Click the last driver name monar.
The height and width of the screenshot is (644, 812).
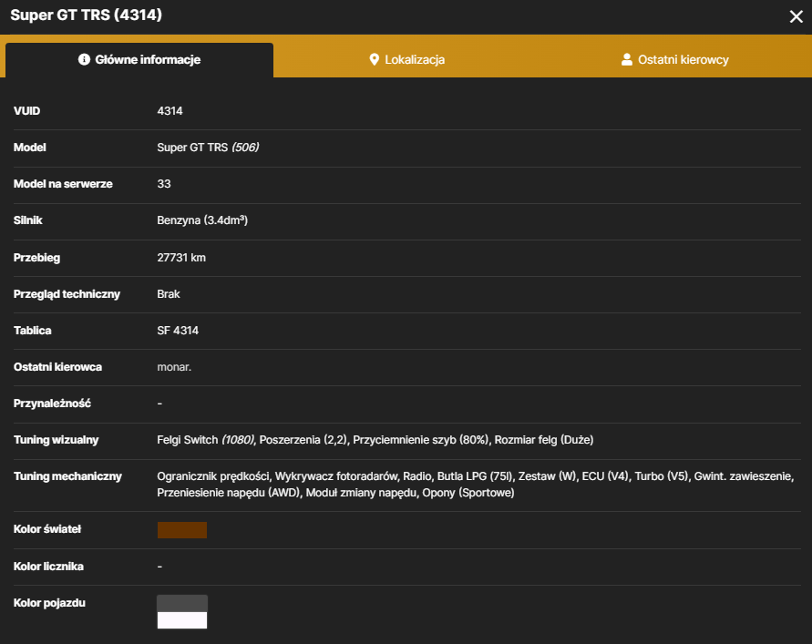(x=174, y=367)
